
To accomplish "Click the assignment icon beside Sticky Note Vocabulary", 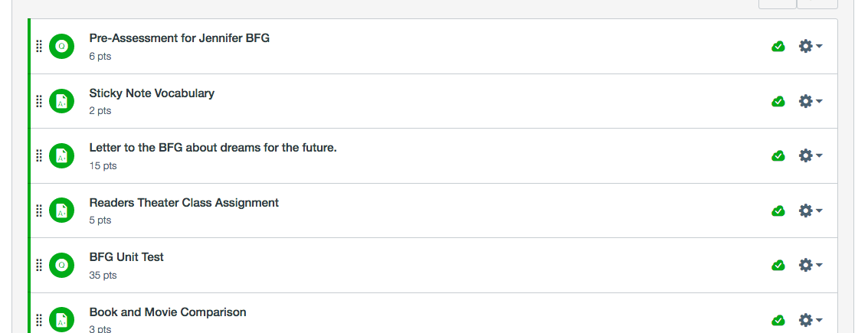I will click(x=62, y=101).
